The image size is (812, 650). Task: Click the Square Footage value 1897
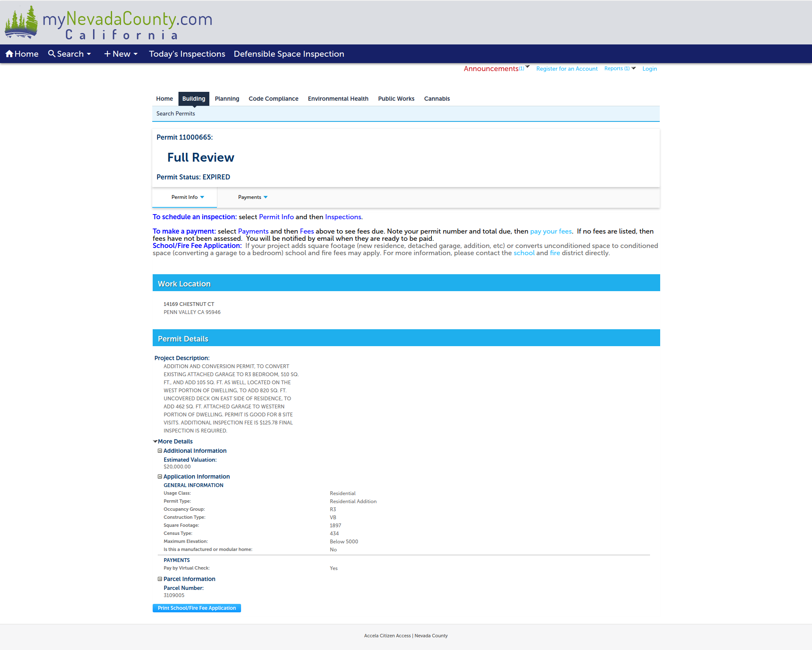pos(335,526)
